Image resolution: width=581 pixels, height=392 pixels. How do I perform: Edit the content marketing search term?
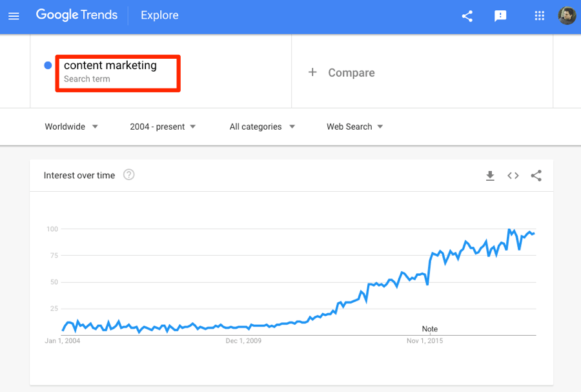(118, 74)
